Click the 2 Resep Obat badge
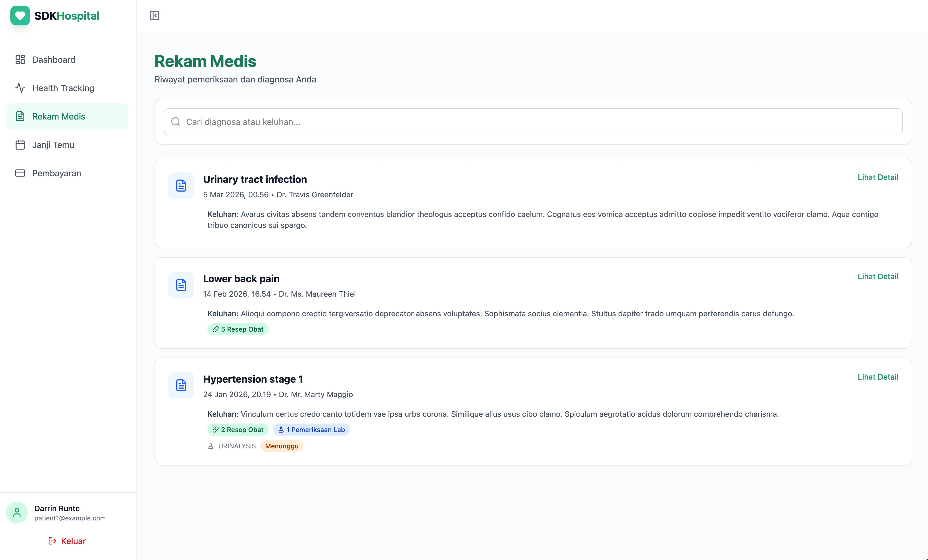 [x=238, y=430]
